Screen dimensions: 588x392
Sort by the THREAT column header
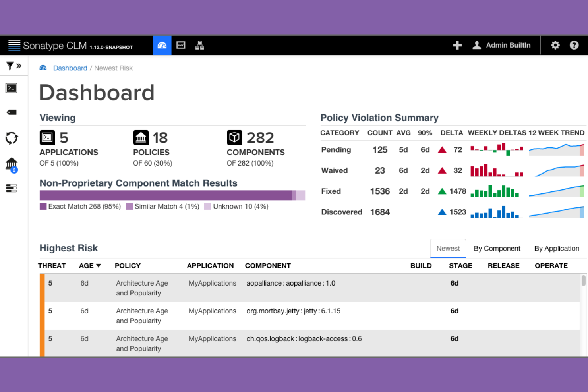pyautogui.click(x=52, y=266)
